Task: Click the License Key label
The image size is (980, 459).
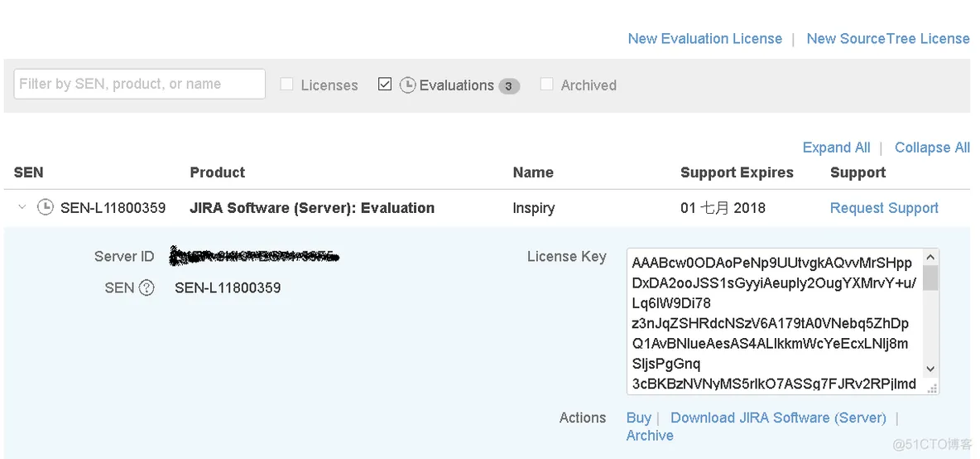Action: coord(567,256)
